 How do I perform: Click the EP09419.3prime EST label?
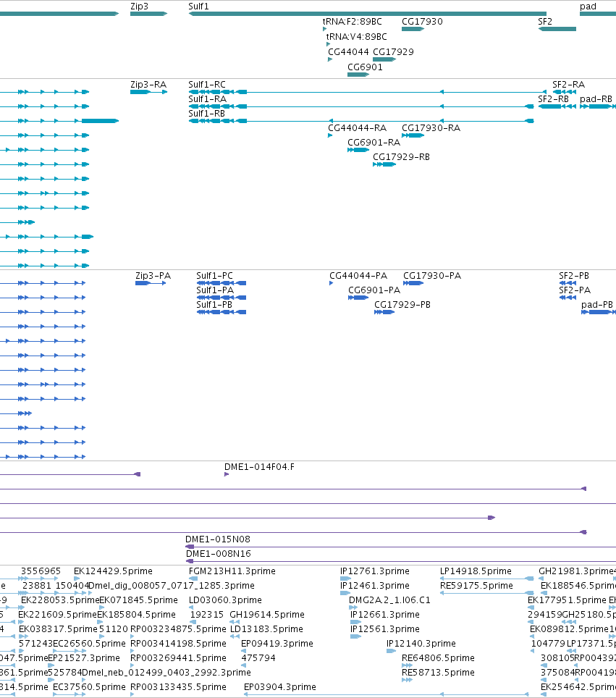(277, 643)
